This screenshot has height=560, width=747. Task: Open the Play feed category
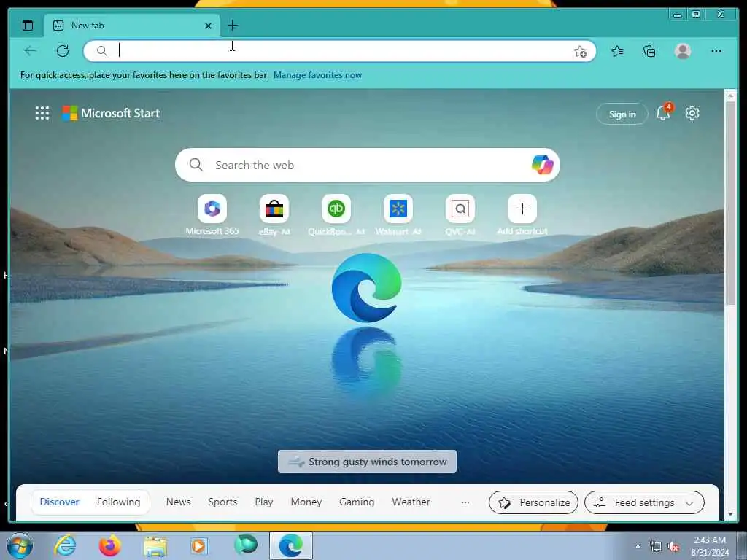tap(264, 502)
